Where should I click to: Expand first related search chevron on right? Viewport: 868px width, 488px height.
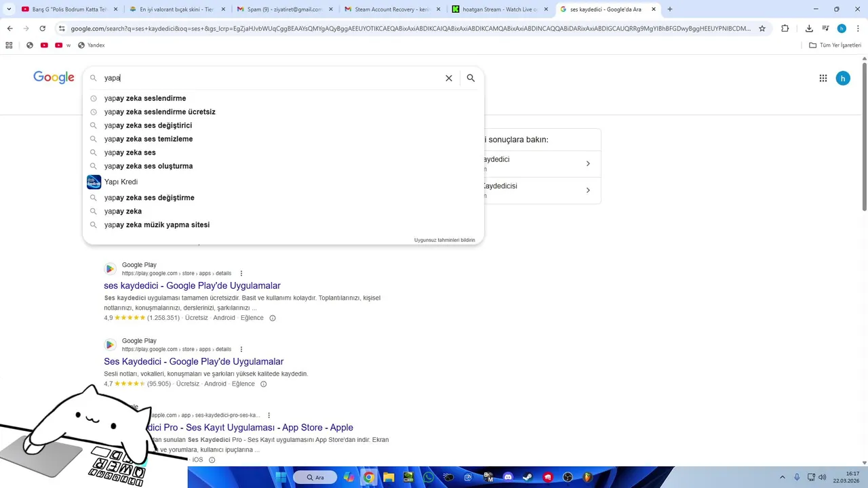588,163
